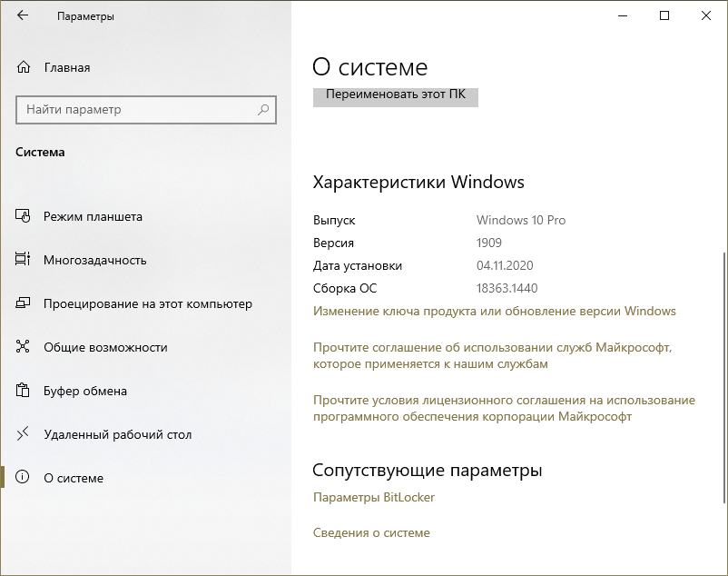This screenshot has width=728, height=576.
Task: Focus the Найти параметр search field
Action: click(x=136, y=110)
